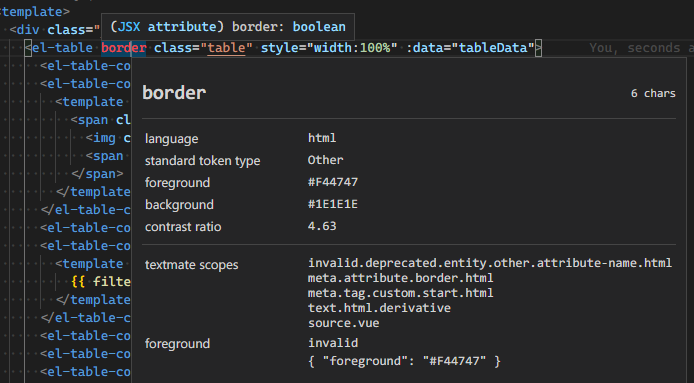The height and width of the screenshot is (383, 694).
Task: Click the first foreground value '#F44747'
Action: pos(333,182)
